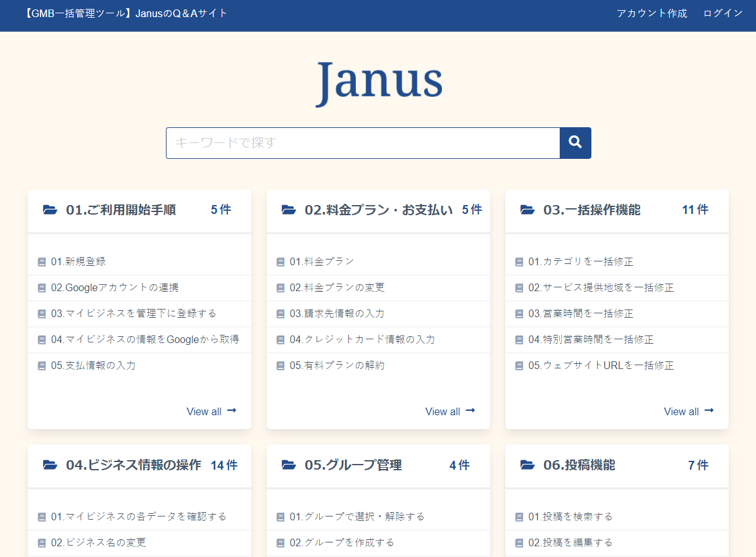
Task: Click book icon beside 01.料金プラン
Action: (280, 262)
